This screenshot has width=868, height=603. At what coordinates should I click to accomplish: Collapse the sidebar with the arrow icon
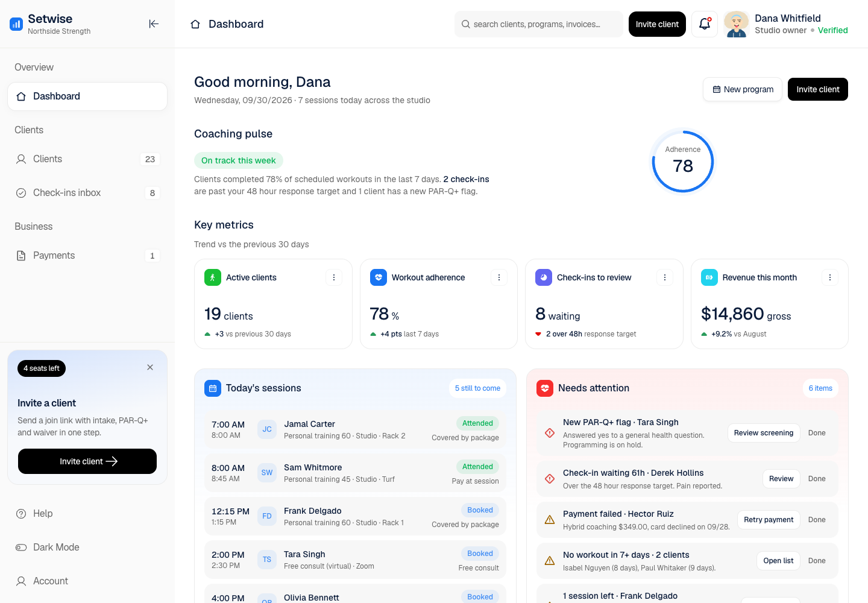154,24
